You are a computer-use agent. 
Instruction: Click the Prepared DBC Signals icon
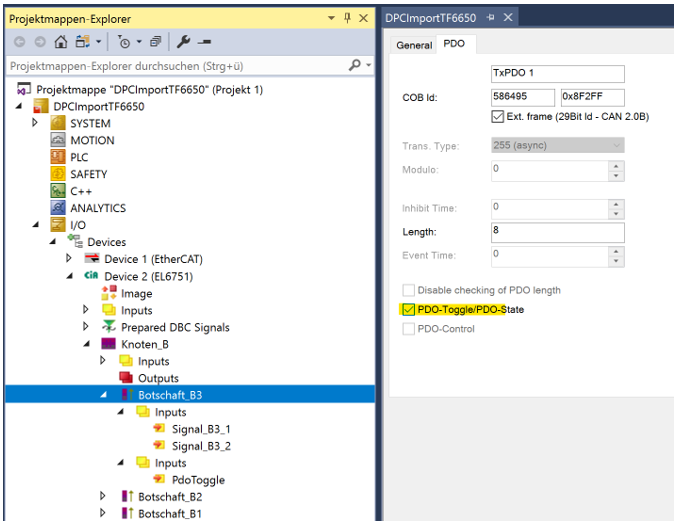click(109, 326)
